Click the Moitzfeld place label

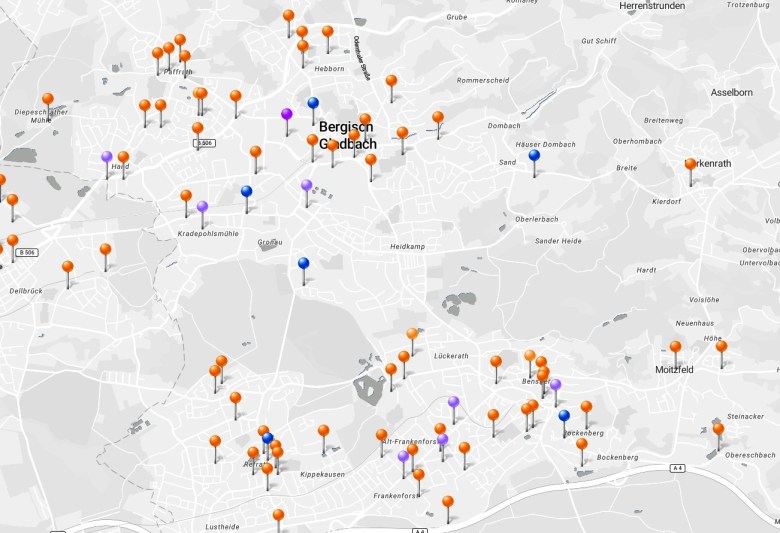(672, 369)
